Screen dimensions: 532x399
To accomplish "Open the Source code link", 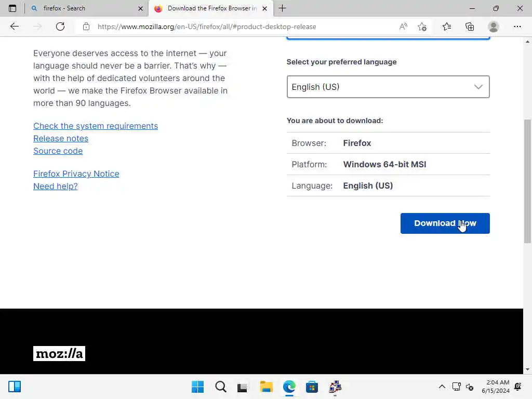I will [58, 151].
